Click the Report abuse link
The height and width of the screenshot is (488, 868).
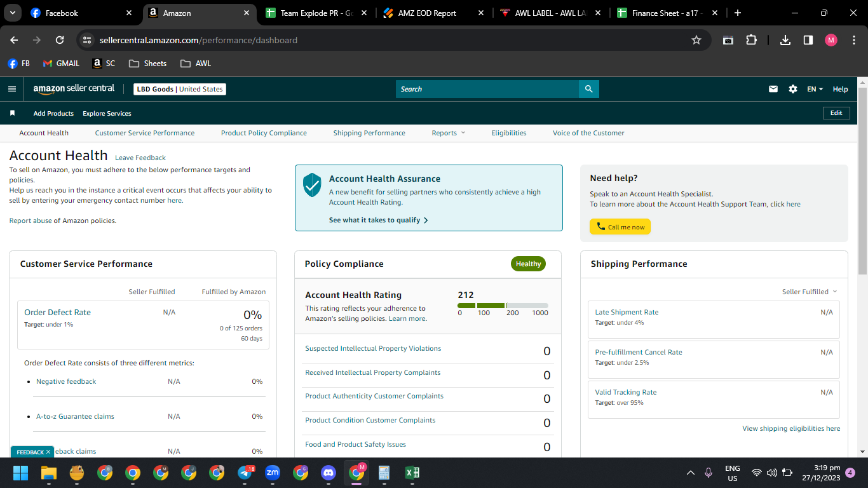pyautogui.click(x=31, y=220)
